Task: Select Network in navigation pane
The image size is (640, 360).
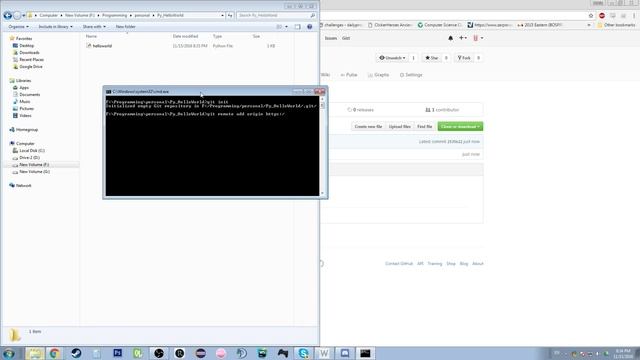Action: pyautogui.click(x=23, y=186)
